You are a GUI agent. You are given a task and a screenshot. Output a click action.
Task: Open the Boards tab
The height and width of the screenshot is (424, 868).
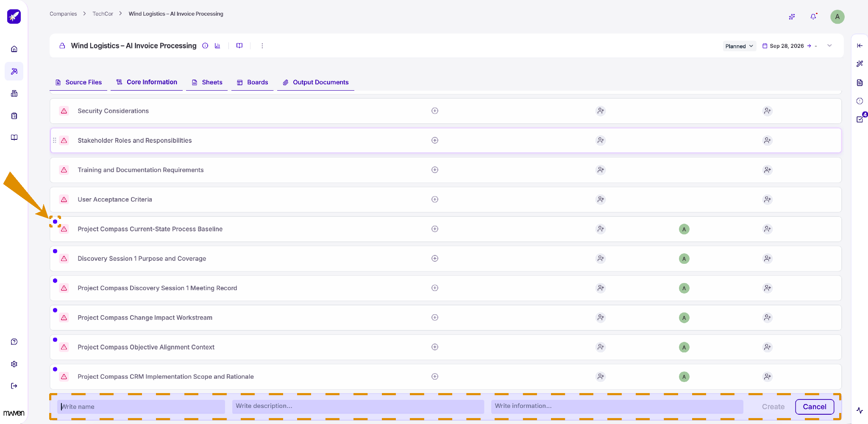252,82
